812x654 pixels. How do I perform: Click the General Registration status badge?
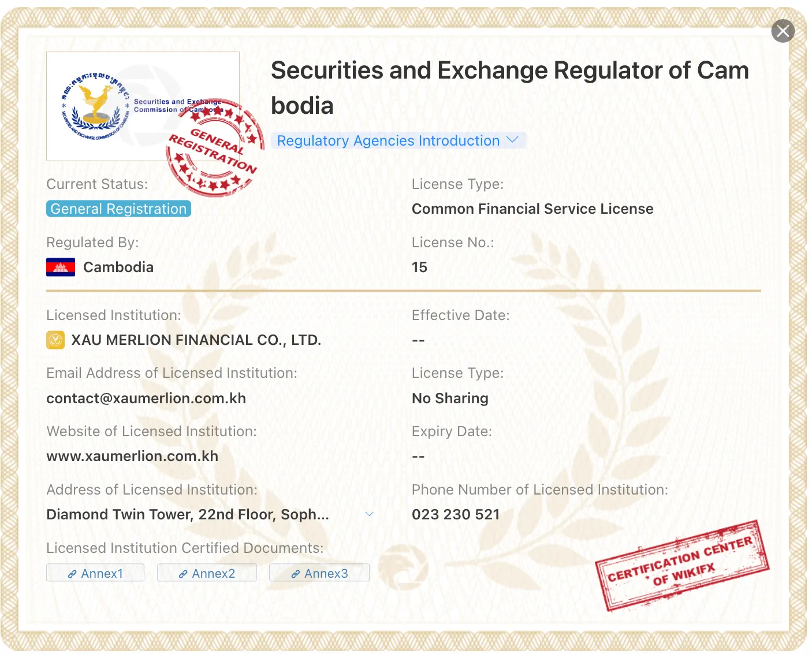pyautogui.click(x=118, y=209)
